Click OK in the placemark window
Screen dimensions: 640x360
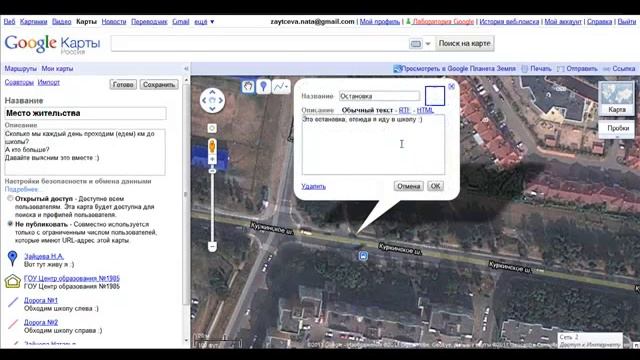tap(435, 186)
